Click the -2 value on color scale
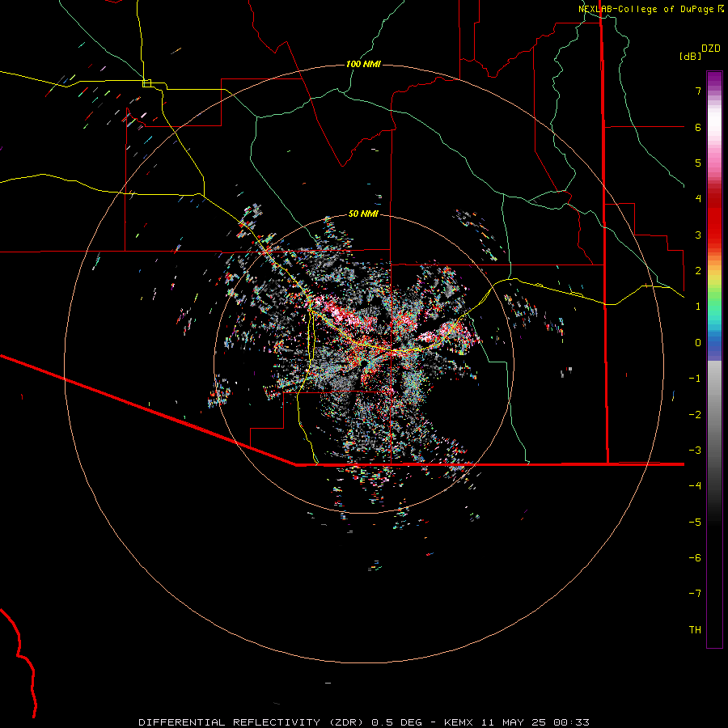The image size is (728, 728). pos(695,415)
